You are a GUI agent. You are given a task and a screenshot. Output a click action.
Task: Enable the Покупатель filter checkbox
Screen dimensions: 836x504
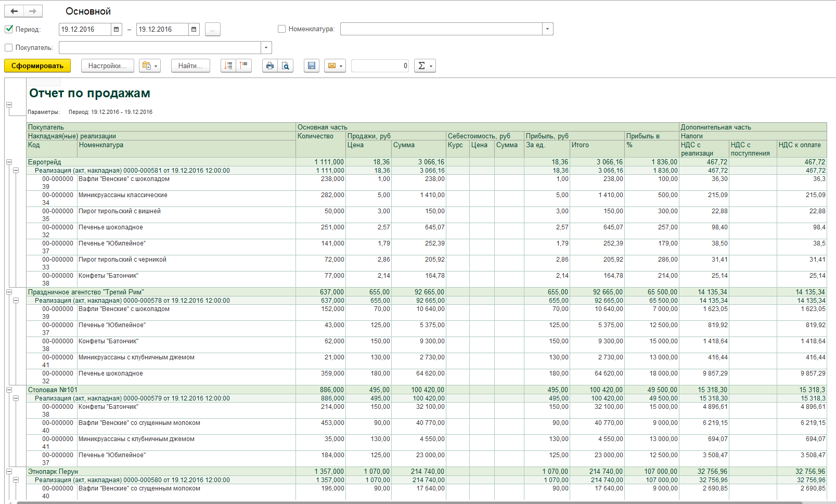click(9, 48)
